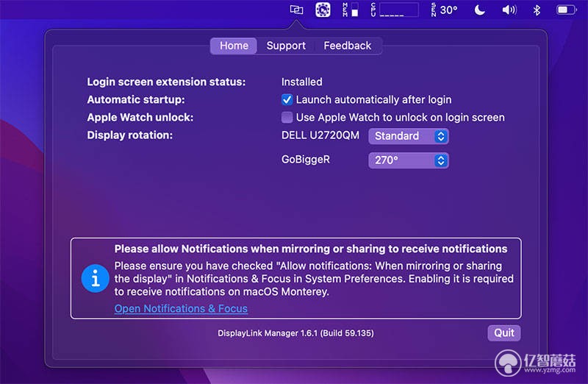The width and height of the screenshot is (588, 384).
Task: Click the Login screen extension status label
Action: click(166, 82)
